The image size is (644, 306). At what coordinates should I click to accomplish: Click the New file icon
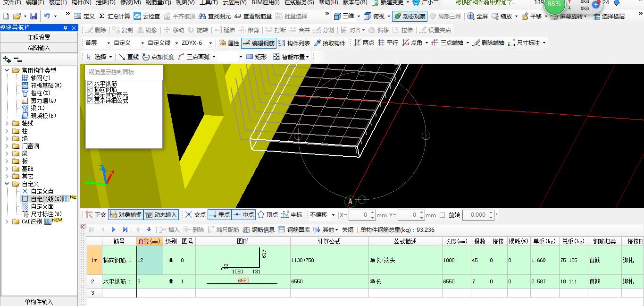(x=6, y=16)
